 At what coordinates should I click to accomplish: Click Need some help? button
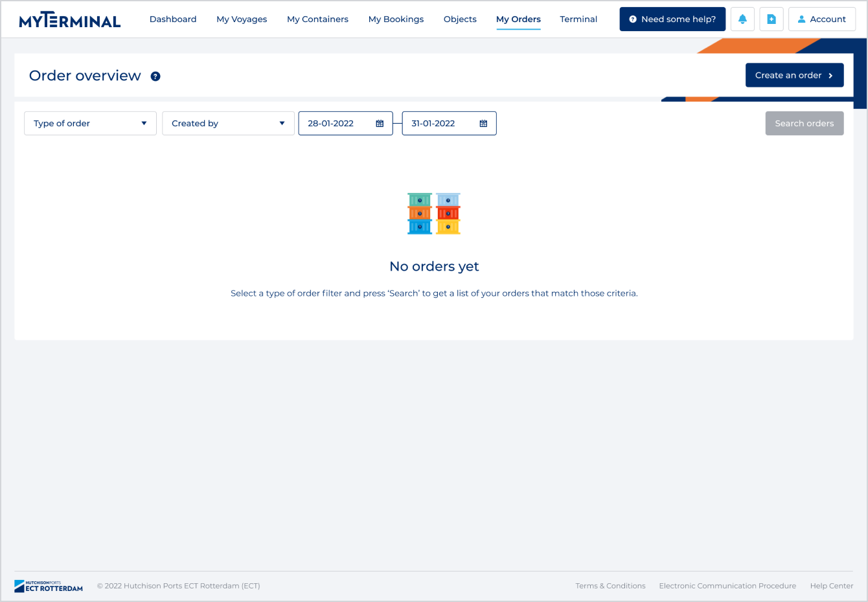pyautogui.click(x=672, y=19)
